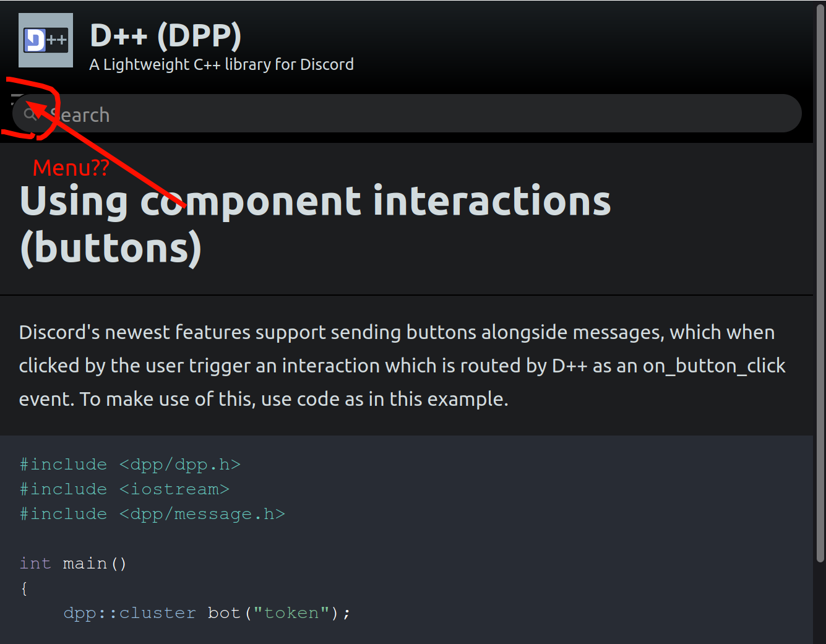Click the code line '#include <dpp/message.h>'
Screen dimensions: 826x644
click(x=152, y=513)
